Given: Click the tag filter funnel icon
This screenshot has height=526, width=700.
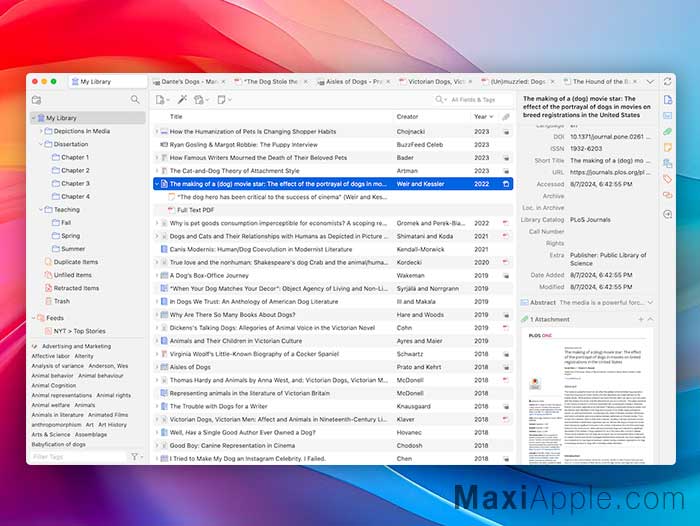Looking at the screenshot, I should (x=134, y=456).
